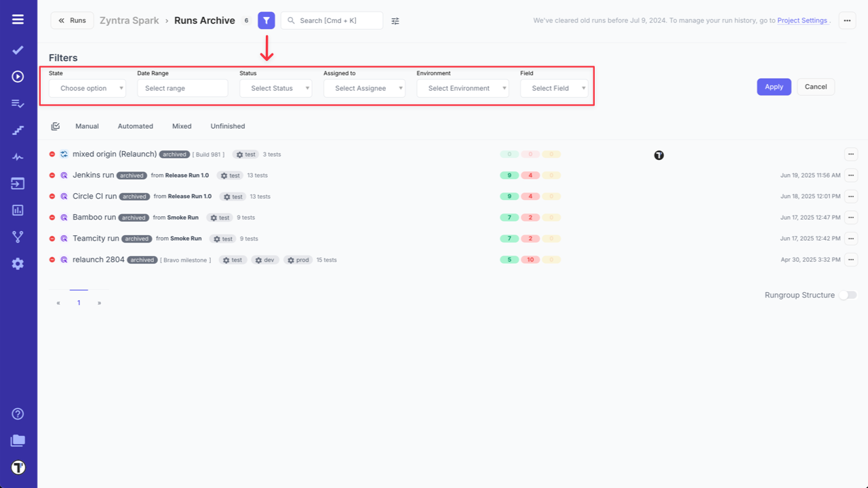Click the green passed count on Bamboo run

pyautogui.click(x=509, y=217)
